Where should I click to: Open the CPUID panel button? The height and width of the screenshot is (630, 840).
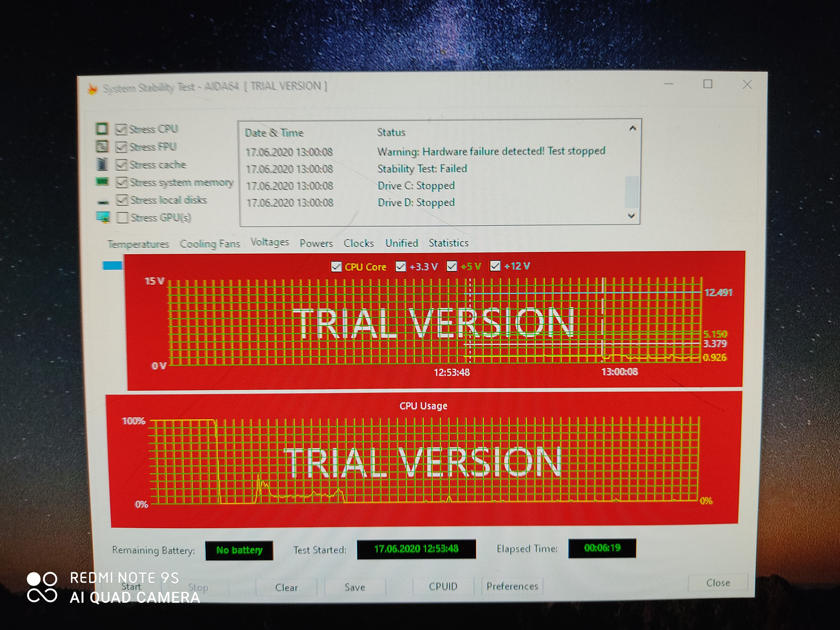(443, 586)
